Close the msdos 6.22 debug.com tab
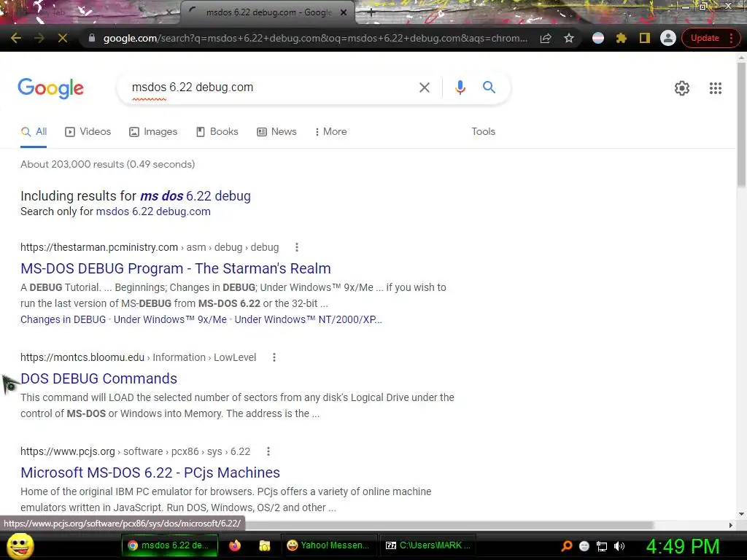 (x=344, y=13)
